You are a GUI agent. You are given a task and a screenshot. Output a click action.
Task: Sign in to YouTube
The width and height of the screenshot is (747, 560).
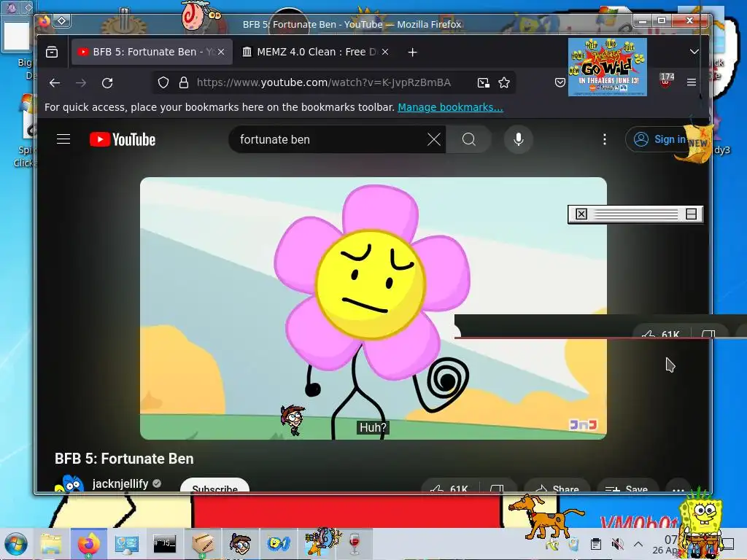[x=660, y=139]
